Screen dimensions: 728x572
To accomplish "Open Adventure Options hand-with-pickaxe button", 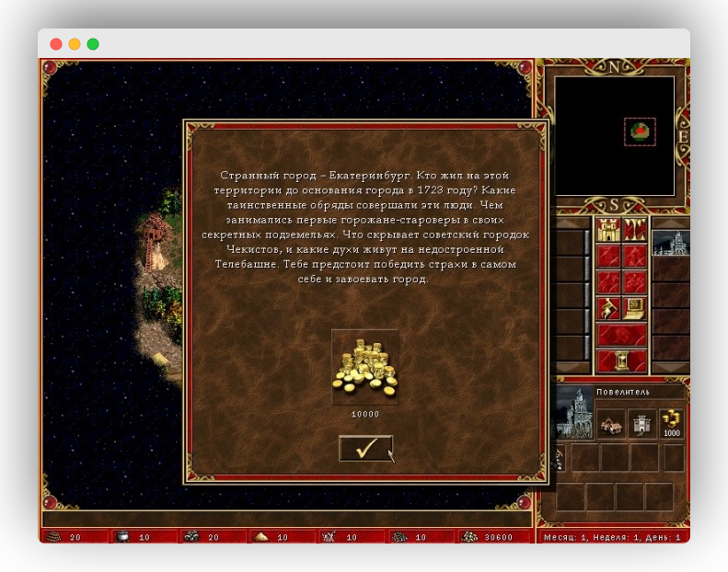I will click(608, 309).
